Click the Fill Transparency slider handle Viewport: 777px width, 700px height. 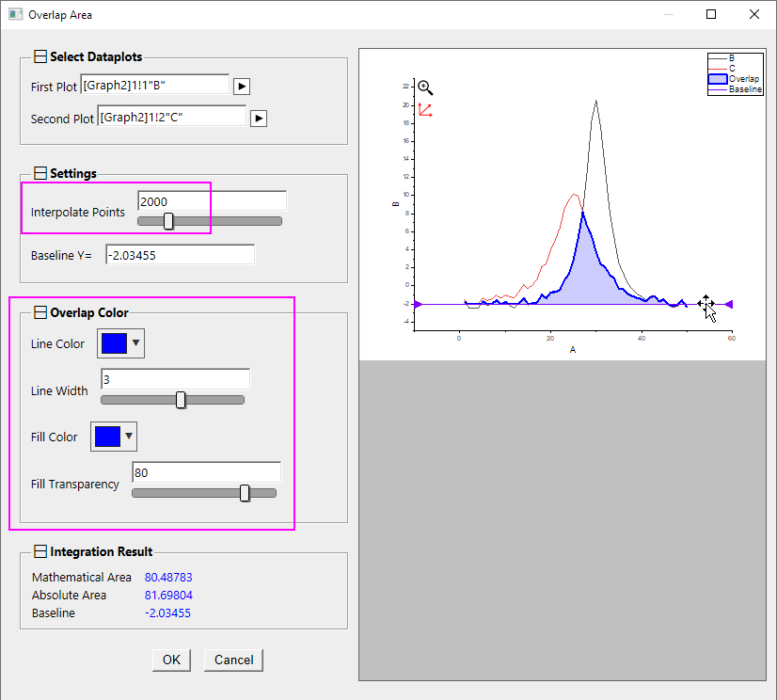click(245, 493)
